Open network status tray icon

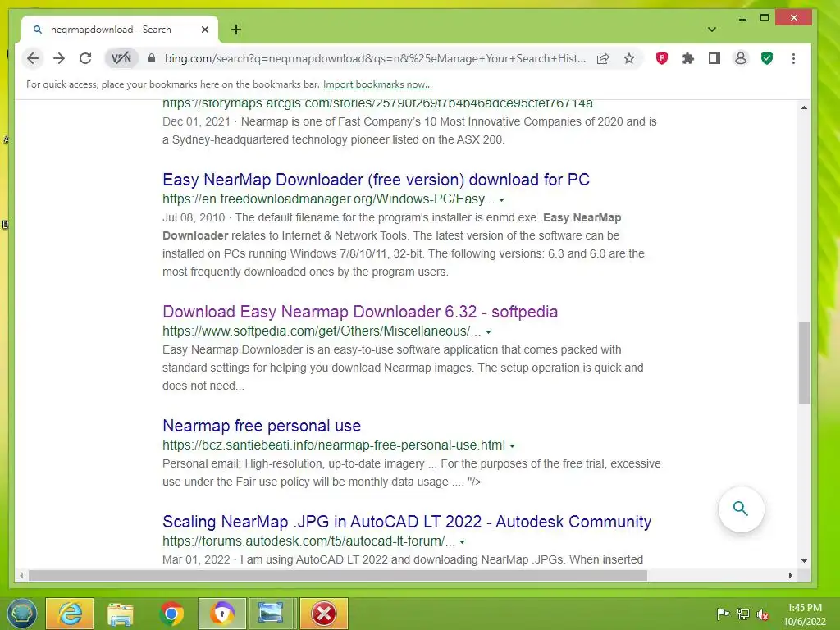[x=742, y=614]
